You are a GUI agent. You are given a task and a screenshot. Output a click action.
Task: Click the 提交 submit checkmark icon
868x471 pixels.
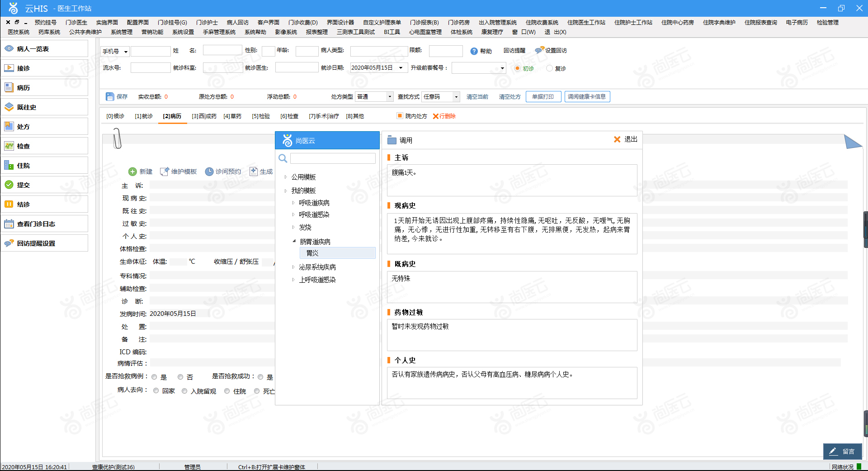click(x=9, y=185)
